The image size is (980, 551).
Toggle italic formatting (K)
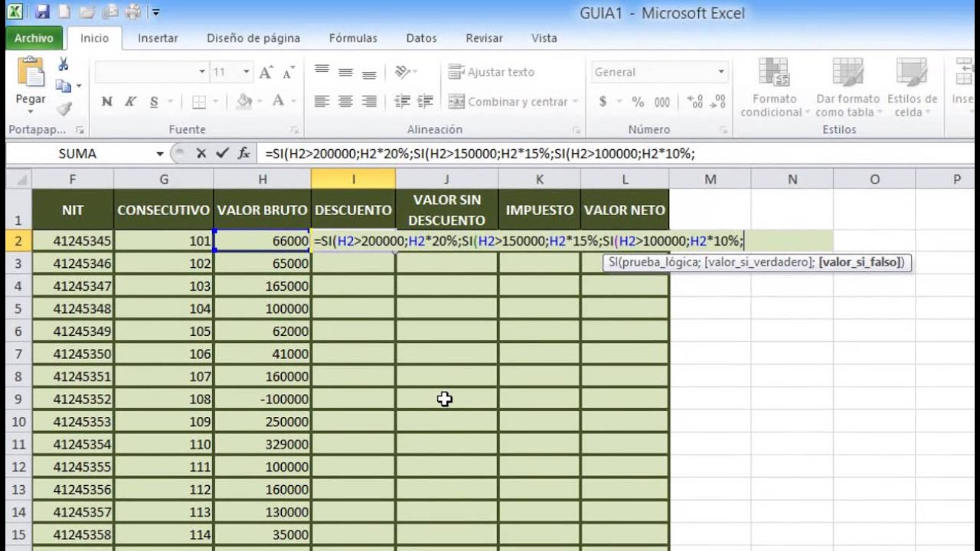pos(130,102)
